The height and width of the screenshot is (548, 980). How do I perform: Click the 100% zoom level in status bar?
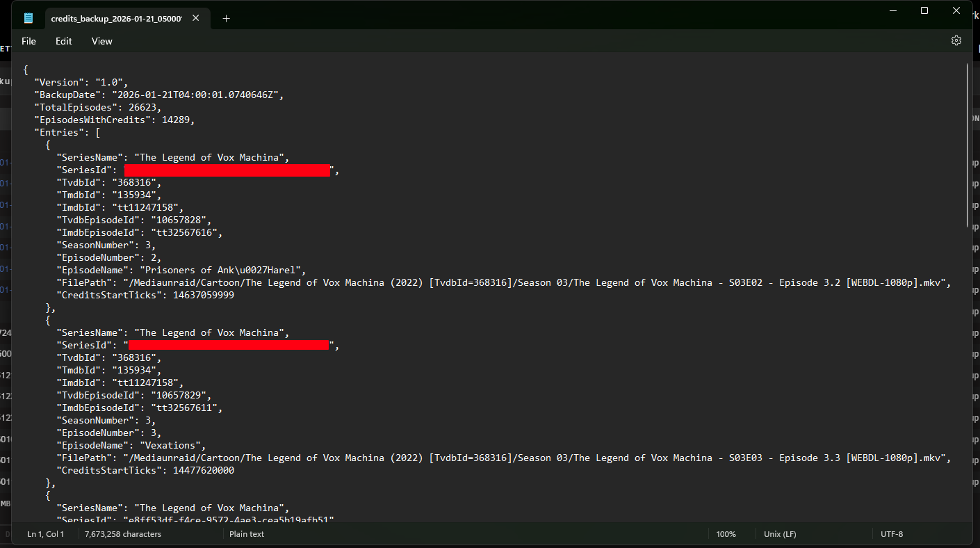tap(726, 534)
